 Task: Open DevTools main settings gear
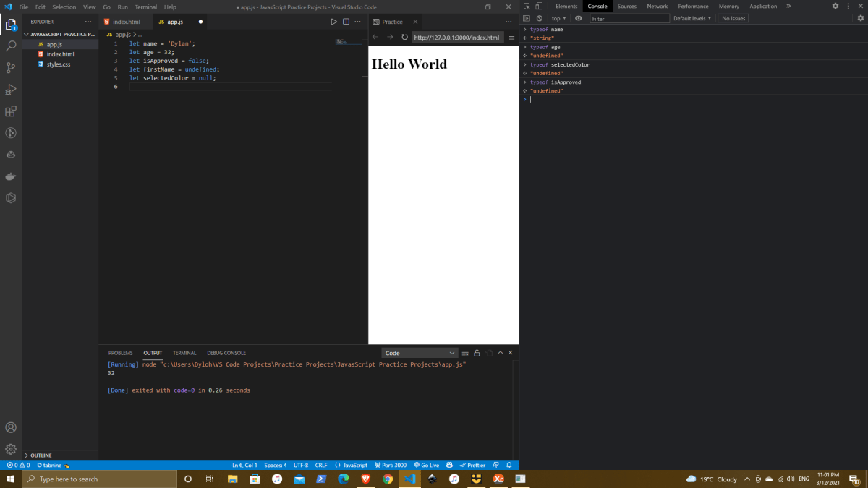click(835, 6)
